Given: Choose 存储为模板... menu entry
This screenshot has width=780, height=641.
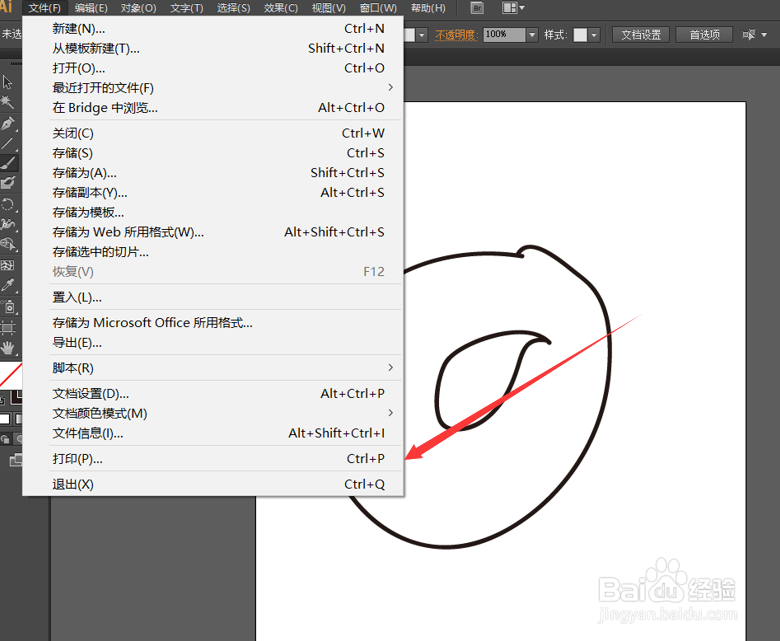Looking at the screenshot, I should point(213,212).
